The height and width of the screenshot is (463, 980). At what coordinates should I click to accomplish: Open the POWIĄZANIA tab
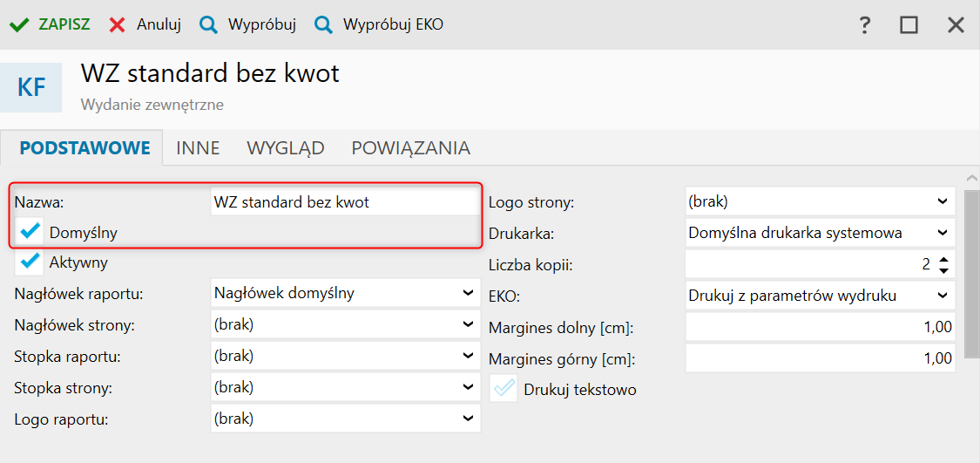pos(410,148)
